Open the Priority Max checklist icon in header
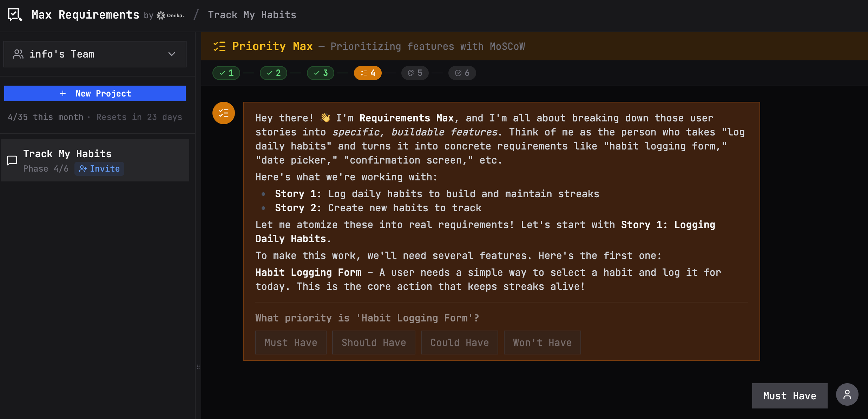This screenshot has width=868, height=419. click(x=220, y=46)
